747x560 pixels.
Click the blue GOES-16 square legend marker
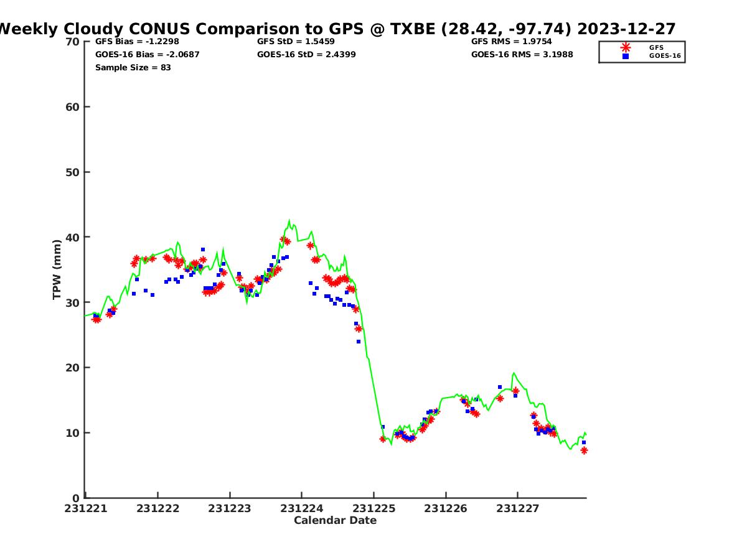coord(626,56)
